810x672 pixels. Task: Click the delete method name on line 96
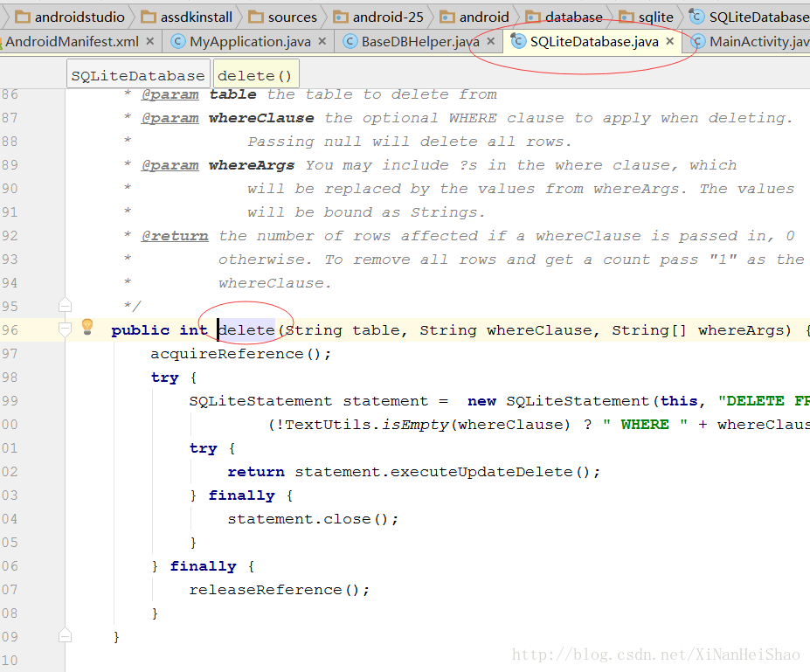click(x=246, y=330)
